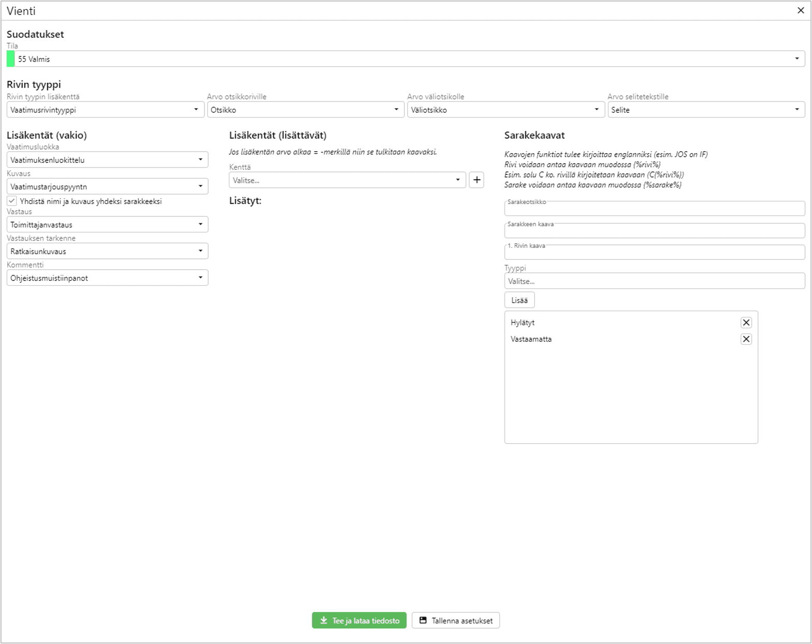Click Tee ja lataa tiedosto button
Image resolution: width=812 pixels, height=644 pixels.
coord(359,620)
